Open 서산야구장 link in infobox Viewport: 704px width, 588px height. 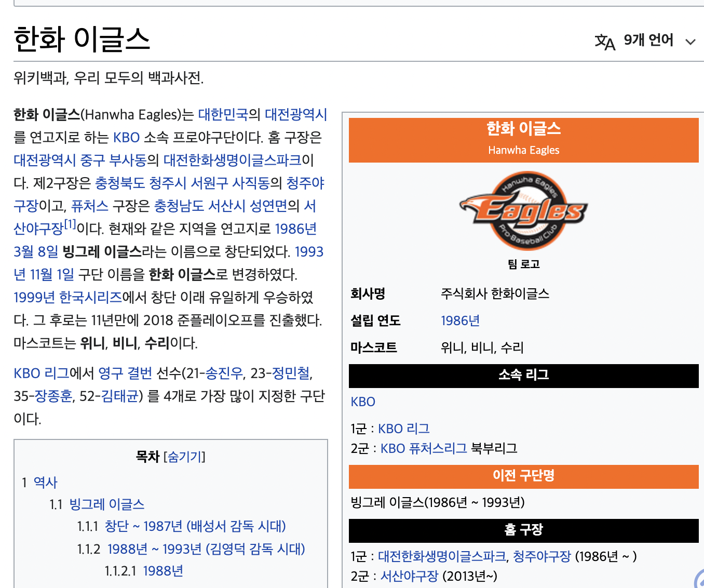pos(410,576)
